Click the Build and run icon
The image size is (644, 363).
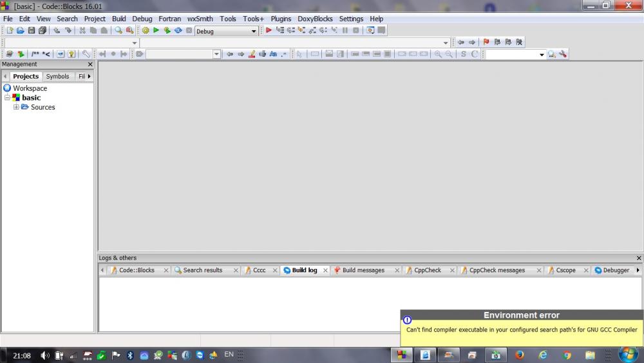coord(167,30)
